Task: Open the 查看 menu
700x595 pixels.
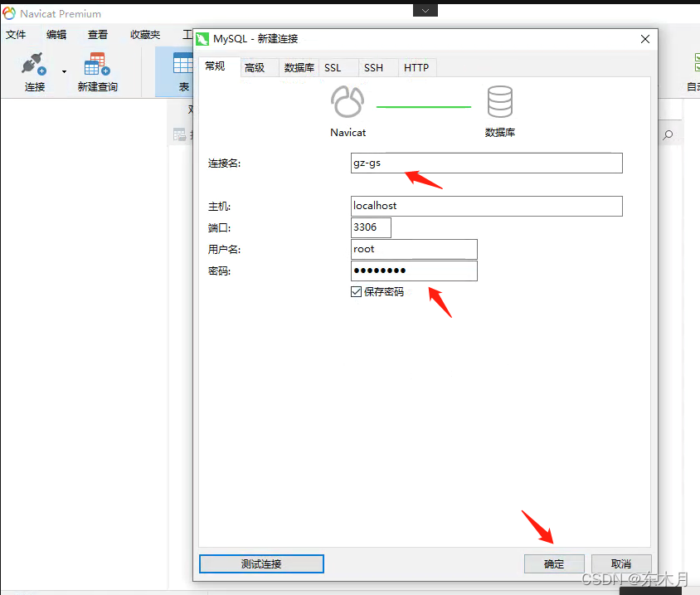Action: (x=97, y=34)
